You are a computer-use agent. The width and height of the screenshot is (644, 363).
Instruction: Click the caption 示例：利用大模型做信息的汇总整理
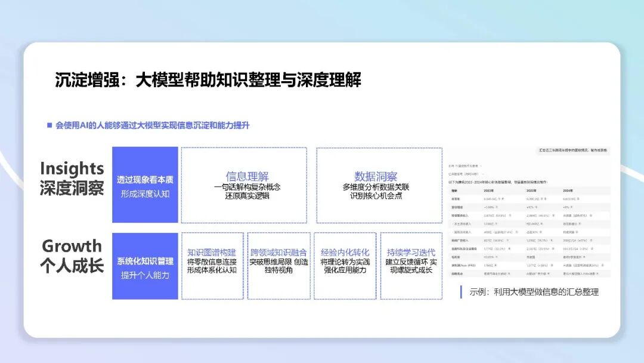pyautogui.click(x=534, y=292)
